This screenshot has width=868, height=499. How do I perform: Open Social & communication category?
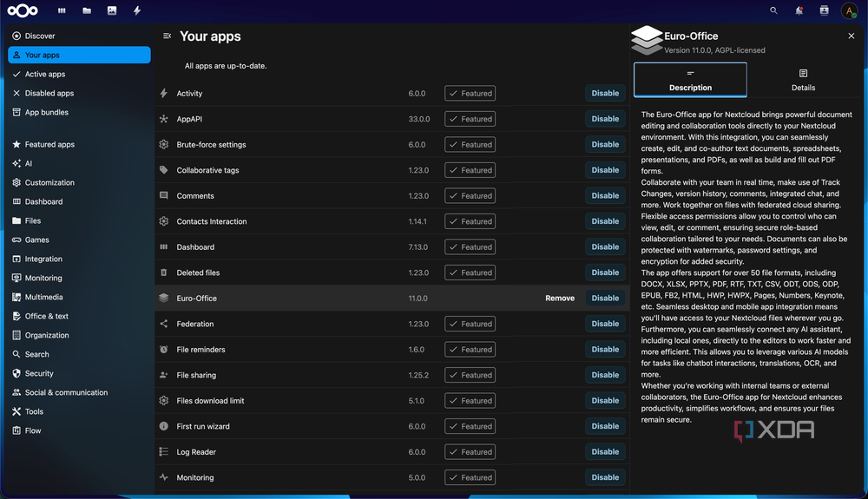(x=79, y=392)
